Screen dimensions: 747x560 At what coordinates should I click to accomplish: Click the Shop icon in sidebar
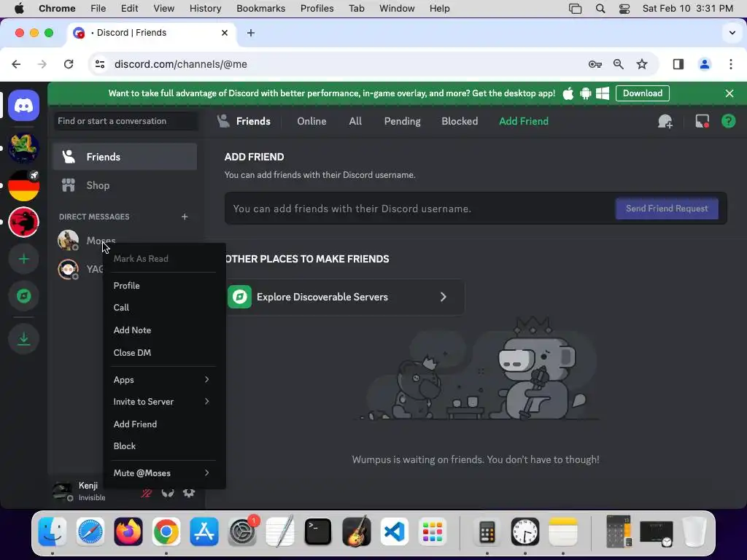click(68, 185)
